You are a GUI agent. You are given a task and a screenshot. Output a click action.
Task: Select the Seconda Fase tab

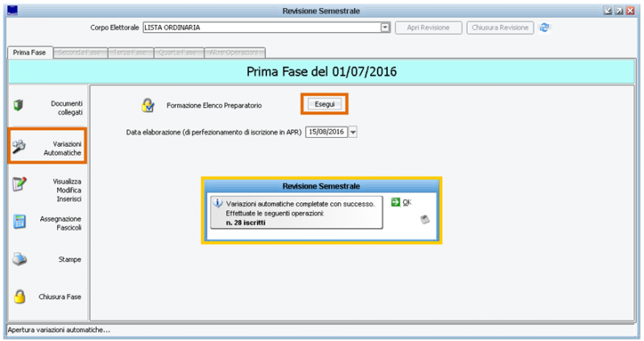coord(80,52)
